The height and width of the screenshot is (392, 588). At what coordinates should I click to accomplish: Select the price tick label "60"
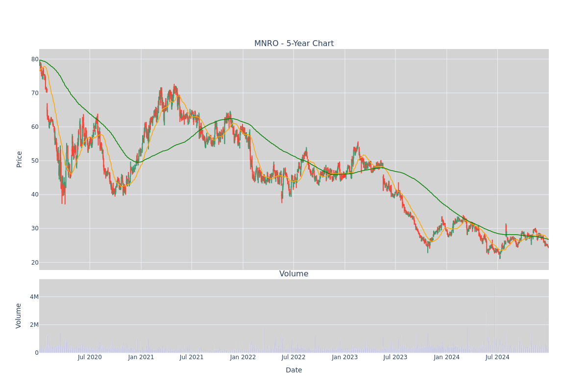tap(35, 127)
